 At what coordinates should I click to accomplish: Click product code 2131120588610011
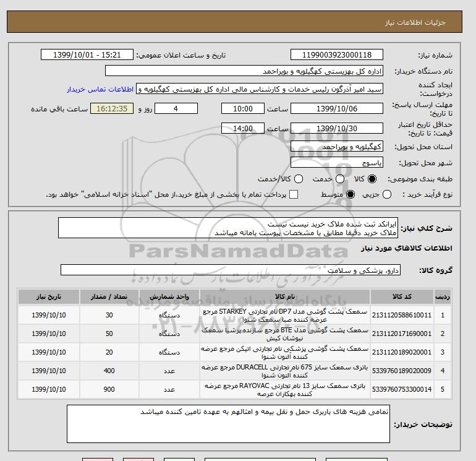pyautogui.click(x=402, y=315)
